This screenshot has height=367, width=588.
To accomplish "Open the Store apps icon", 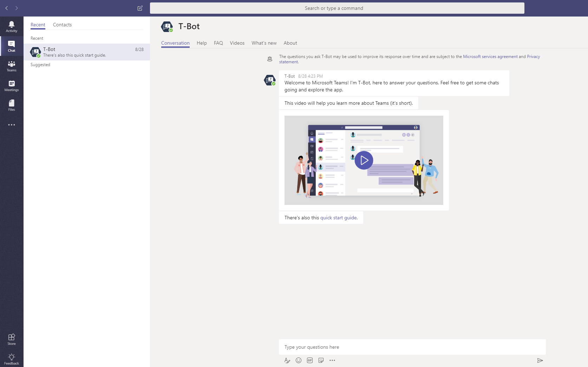I will coord(12,339).
